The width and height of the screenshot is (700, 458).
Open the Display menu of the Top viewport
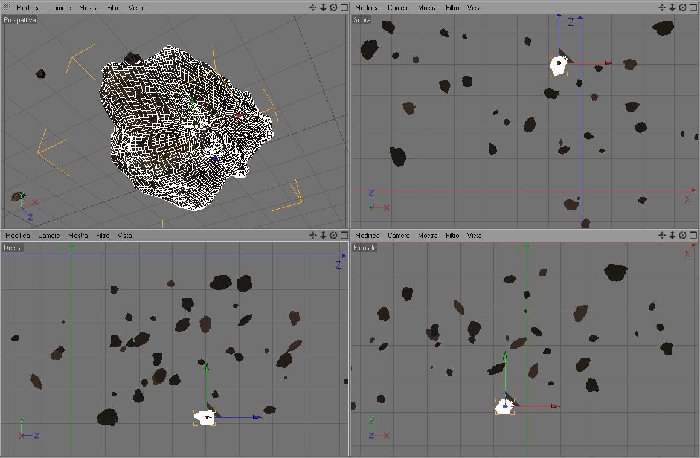[x=427, y=8]
